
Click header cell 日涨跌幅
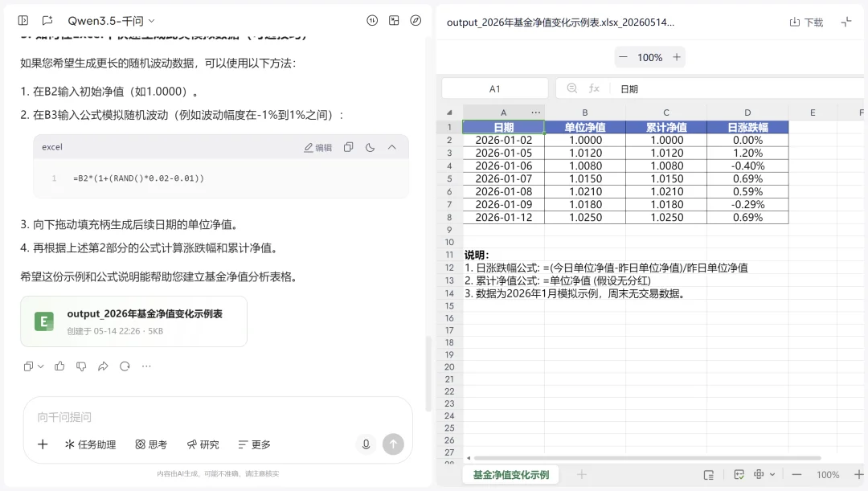[748, 127]
